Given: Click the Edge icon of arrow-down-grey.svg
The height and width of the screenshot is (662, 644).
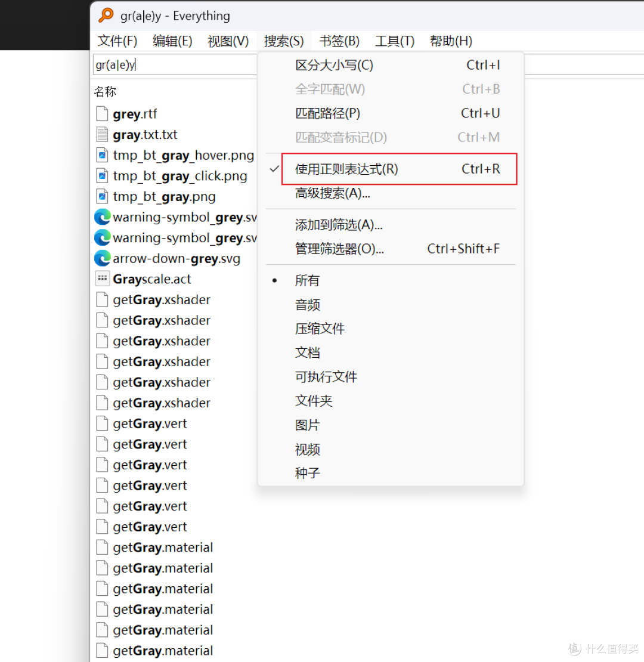Looking at the screenshot, I should [x=102, y=258].
